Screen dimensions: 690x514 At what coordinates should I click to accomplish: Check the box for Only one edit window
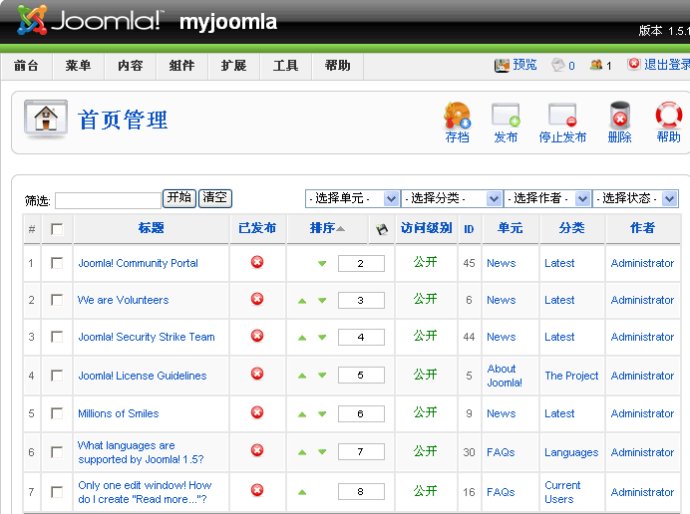57,492
